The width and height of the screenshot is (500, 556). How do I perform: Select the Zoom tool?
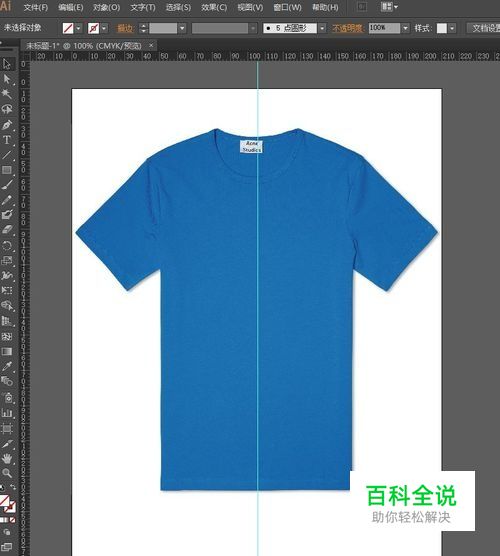coord(7,473)
